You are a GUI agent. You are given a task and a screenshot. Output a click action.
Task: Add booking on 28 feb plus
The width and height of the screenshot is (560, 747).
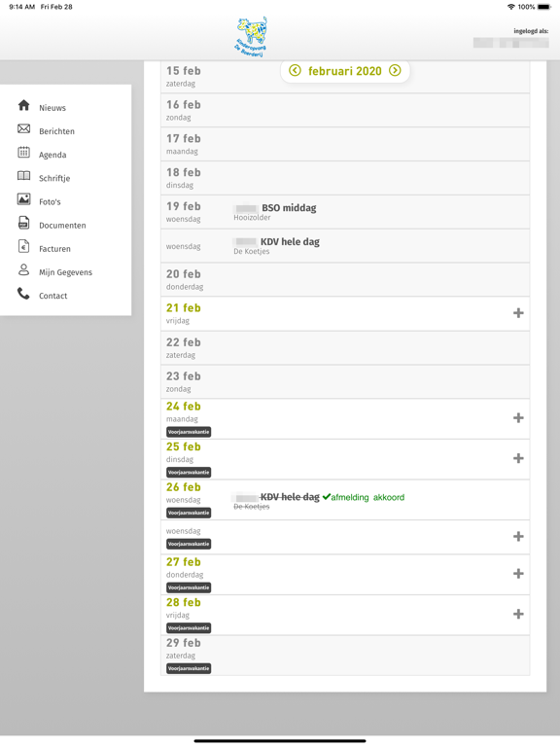[x=518, y=614]
